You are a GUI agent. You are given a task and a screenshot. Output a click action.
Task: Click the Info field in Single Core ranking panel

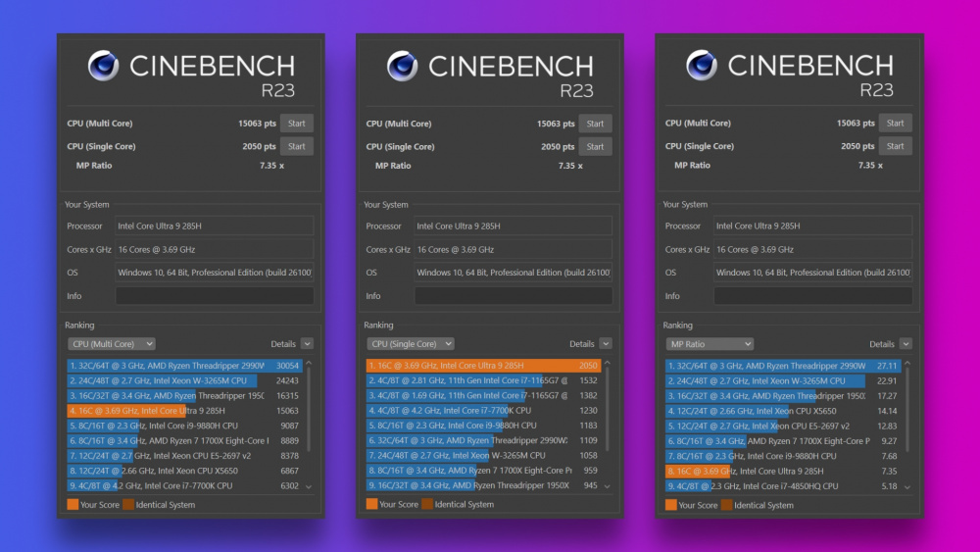point(513,296)
